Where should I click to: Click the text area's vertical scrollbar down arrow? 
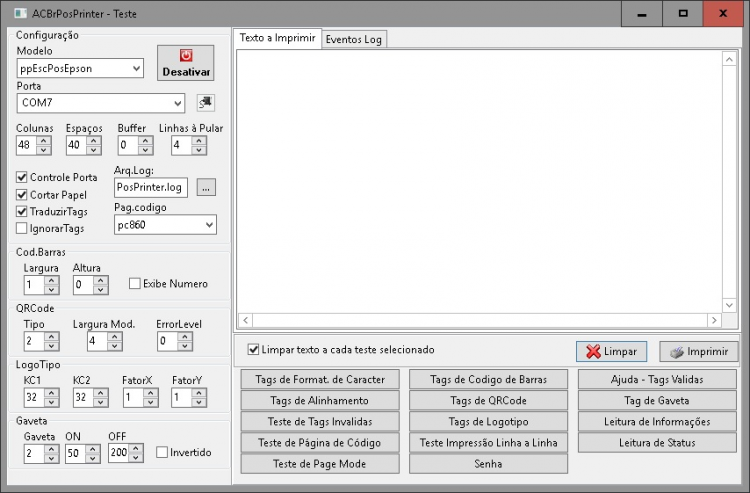(x=729, y=305)
